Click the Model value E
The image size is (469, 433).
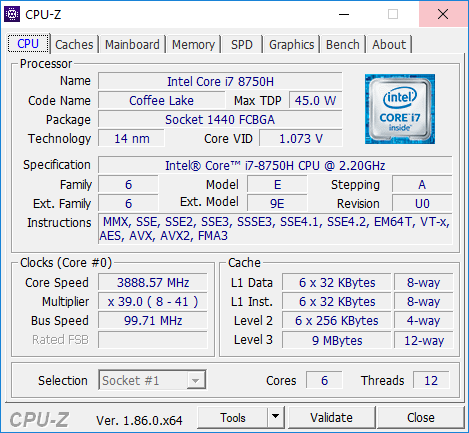277,184
